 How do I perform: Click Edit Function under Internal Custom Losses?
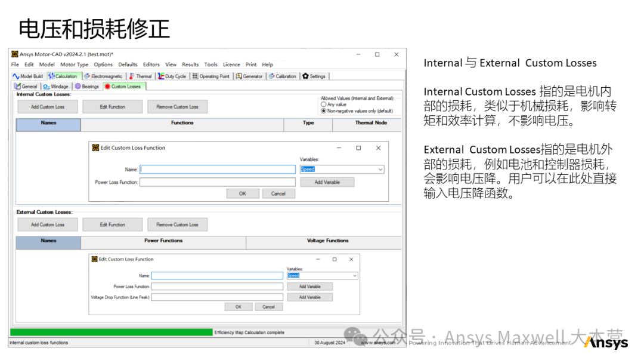point(113,107)
